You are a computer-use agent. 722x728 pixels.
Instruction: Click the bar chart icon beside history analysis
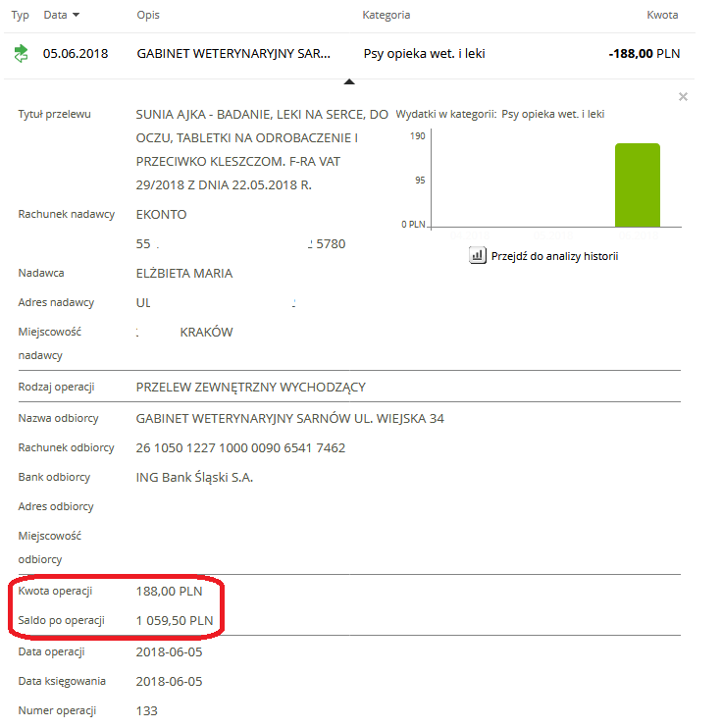478,256
